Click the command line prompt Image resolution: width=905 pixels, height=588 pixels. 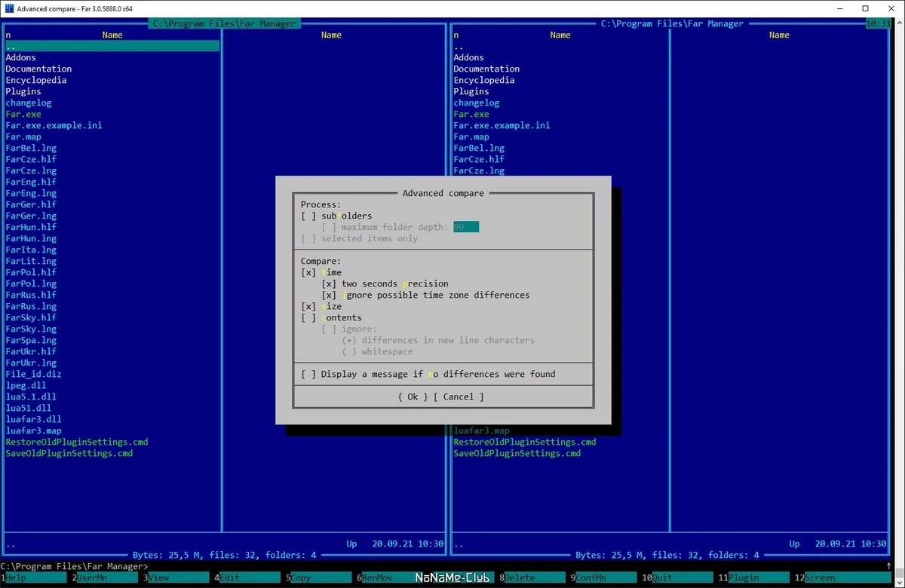tap(75, 566)
